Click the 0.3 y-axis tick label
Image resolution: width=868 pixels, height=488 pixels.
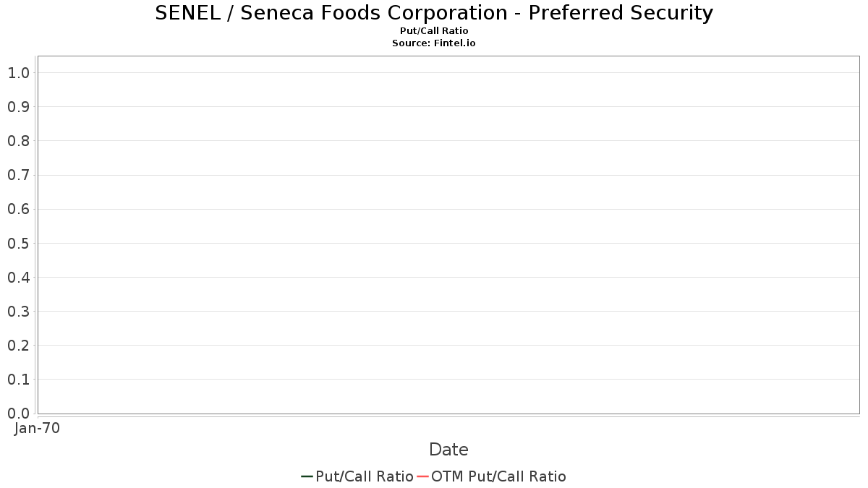click(x=18, y=312)
